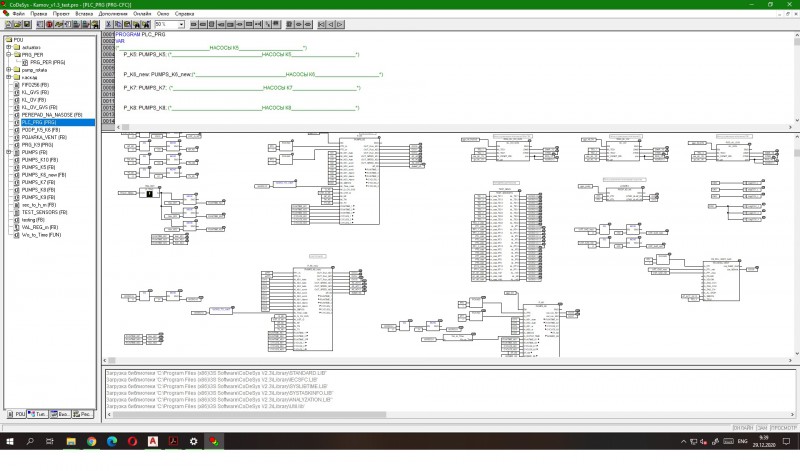Click the red stop icon in toolbar
The height and width of the screenshot is (471, 800).
49,24
